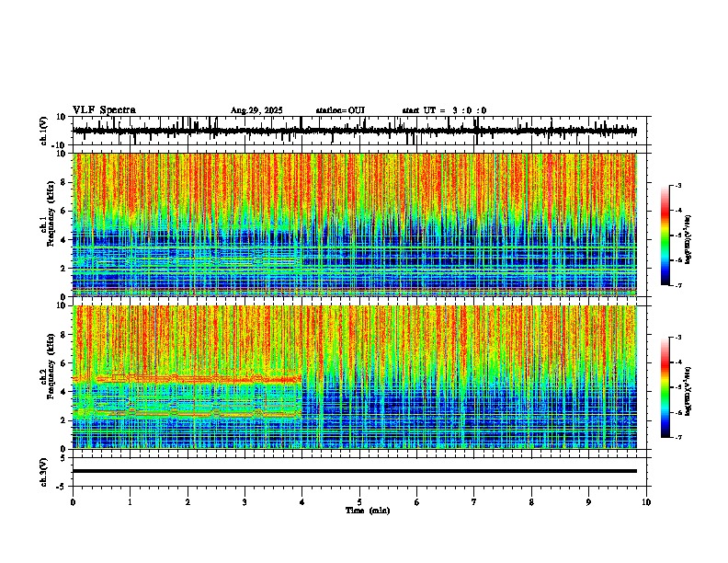This screenshot has height=563, width=728.
Task: Click the color scale bar beside ch.2 spectrogram
Action: [665, 387]
